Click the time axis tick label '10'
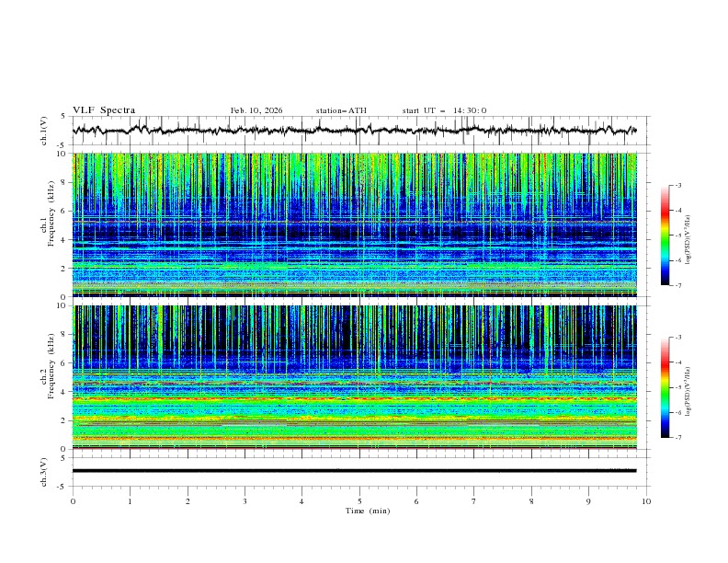The height and width of the screenshot is (563, 728). tap(646, 501)
